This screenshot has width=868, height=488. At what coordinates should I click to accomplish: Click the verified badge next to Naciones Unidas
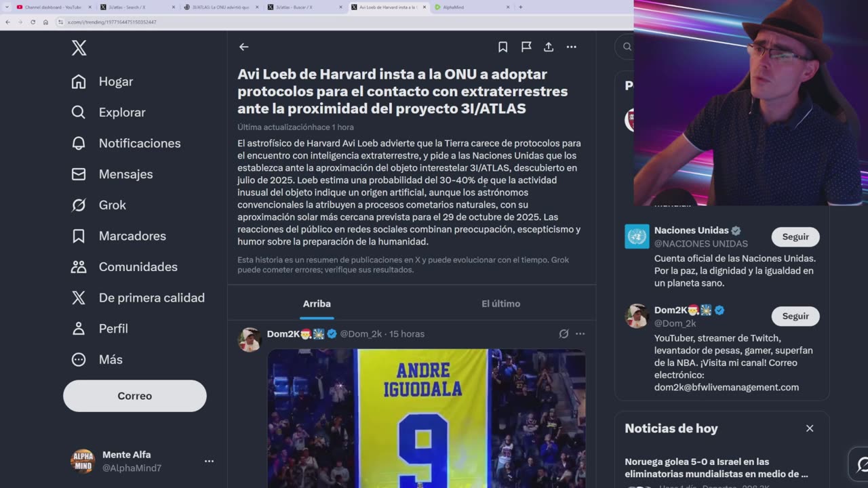(736, 230)
